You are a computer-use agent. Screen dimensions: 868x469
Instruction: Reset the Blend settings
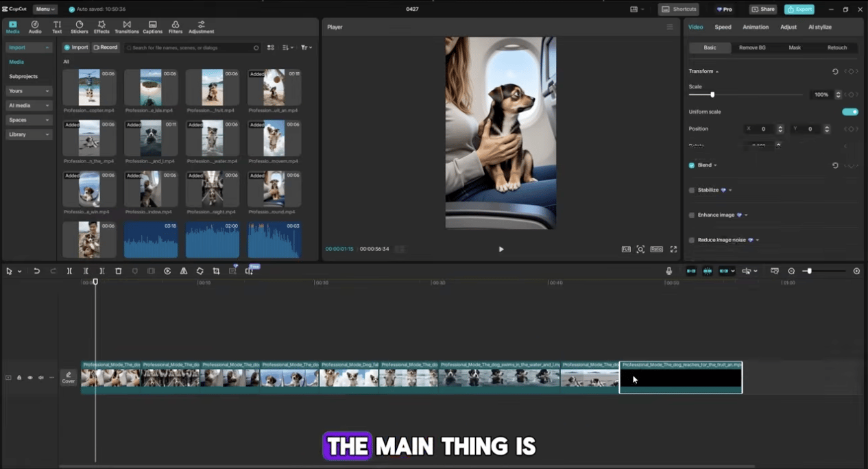pos(835,165)
